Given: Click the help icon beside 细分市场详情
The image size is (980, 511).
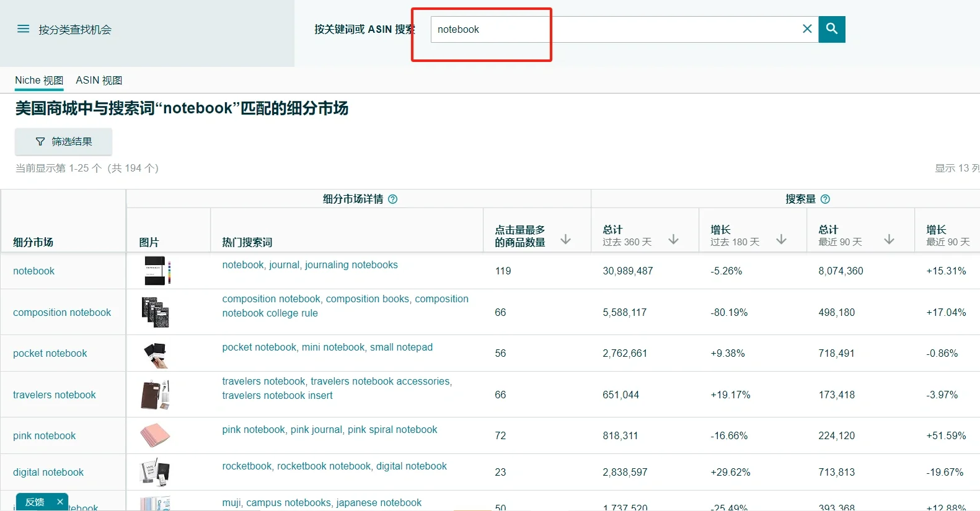Looking at the screenshot, I should coord(392,199).
